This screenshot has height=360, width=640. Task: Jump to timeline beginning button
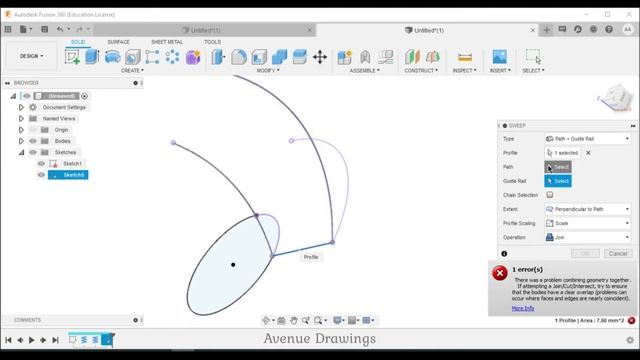[8, 340]
